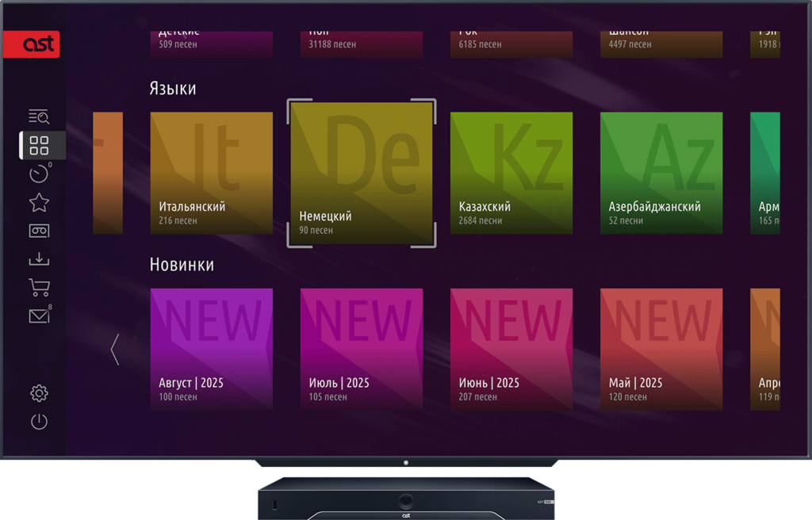This screenshot has height=520, width=812.
Task: Click the red AST logo
Action: click(x=31, y=44)
